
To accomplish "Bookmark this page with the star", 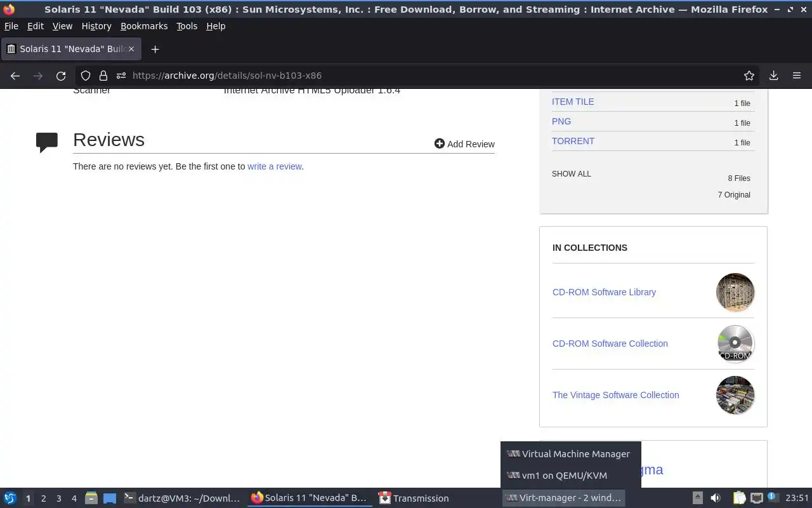I will 749,76.
